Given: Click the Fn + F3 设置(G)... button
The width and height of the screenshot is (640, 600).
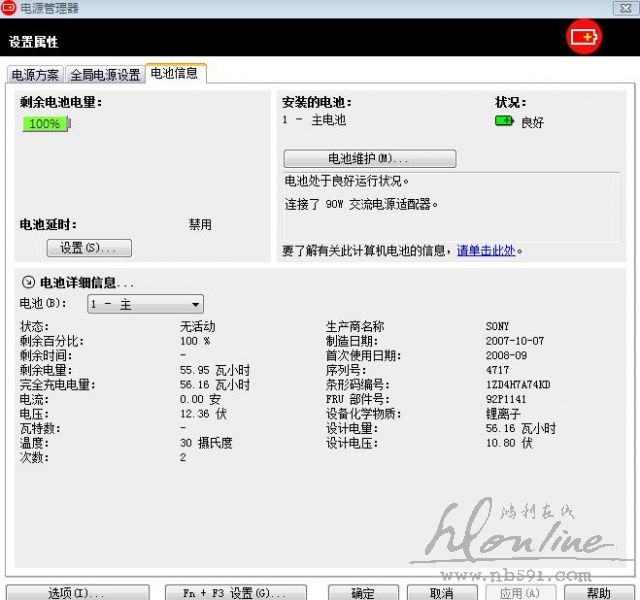Looking at the screenshot, I should point(223,592).
